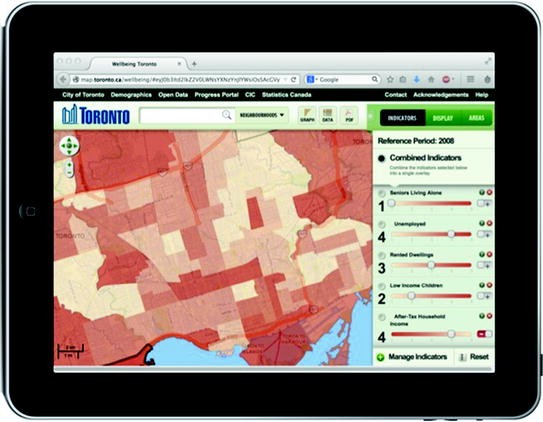
Task: Export map with PDF icon
Action: tap(349, 115)
